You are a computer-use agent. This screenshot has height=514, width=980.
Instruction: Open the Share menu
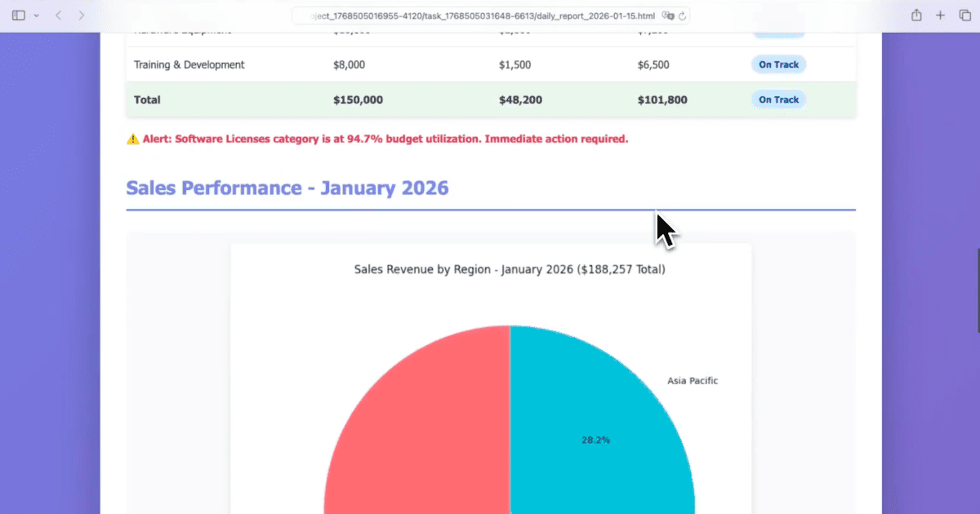pos(916,15)
